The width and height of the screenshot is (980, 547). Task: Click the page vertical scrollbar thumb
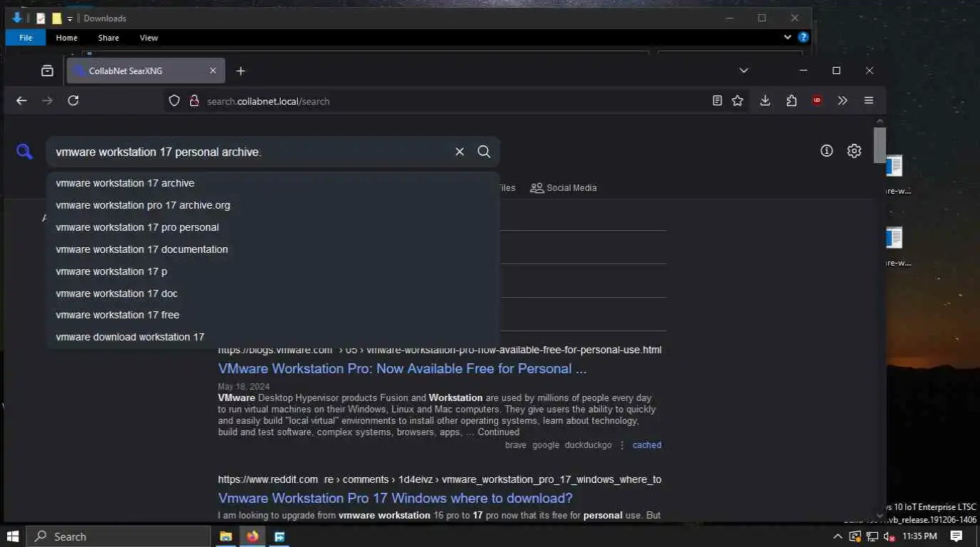(x=880, y=145)
